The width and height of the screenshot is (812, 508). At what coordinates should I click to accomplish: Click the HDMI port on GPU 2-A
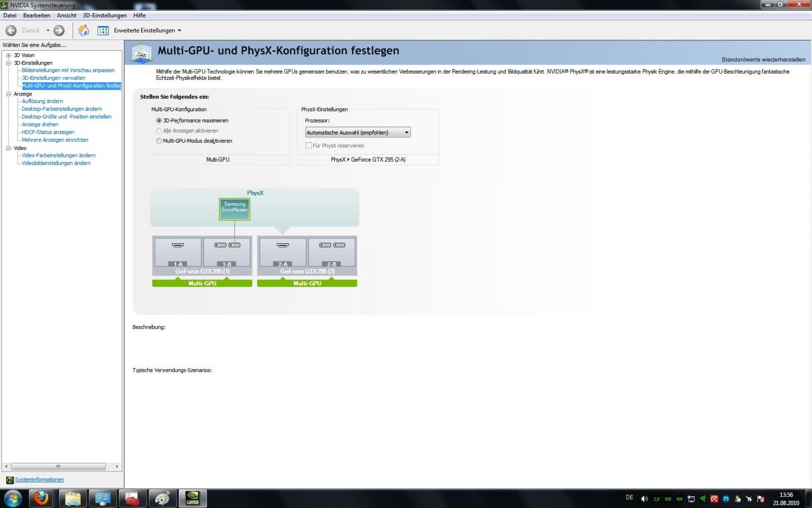pyautogui.click(x=283, y=245)
